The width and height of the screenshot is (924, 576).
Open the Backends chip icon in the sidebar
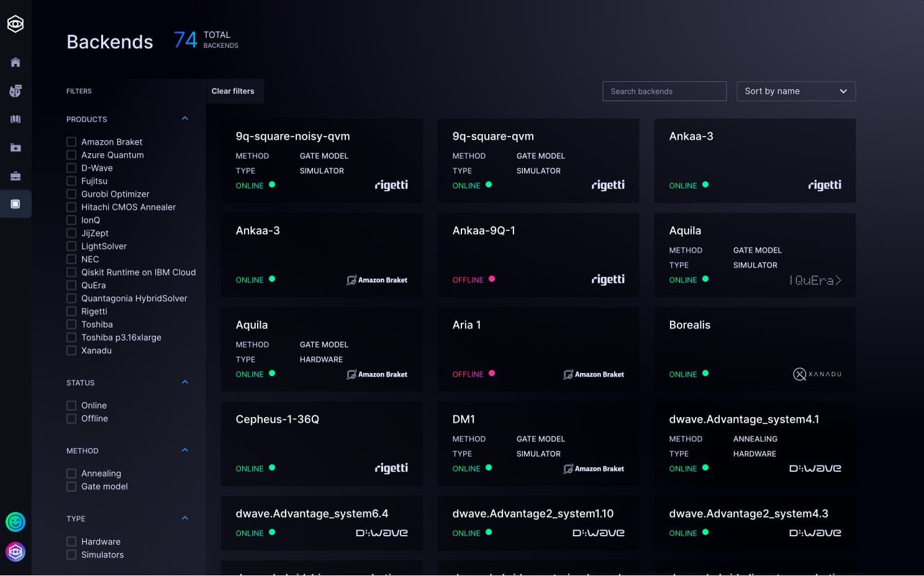(15, 204)
